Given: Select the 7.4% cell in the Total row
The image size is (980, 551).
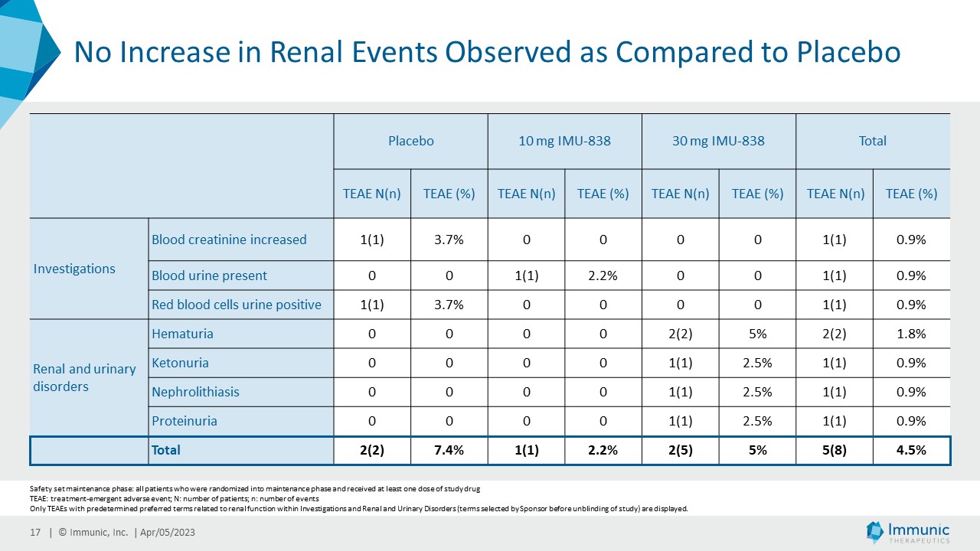Looking at the screenshot, I should coord(449,450).
